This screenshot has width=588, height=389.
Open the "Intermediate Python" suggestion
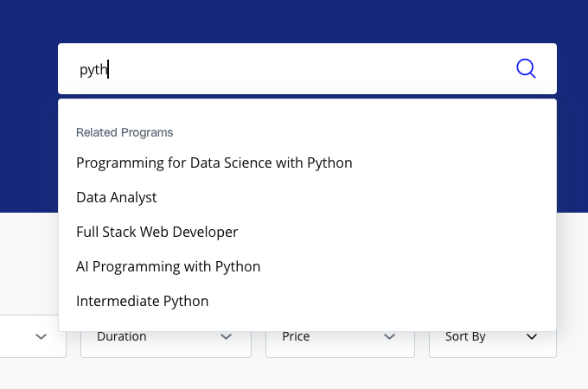pos(143,301)
